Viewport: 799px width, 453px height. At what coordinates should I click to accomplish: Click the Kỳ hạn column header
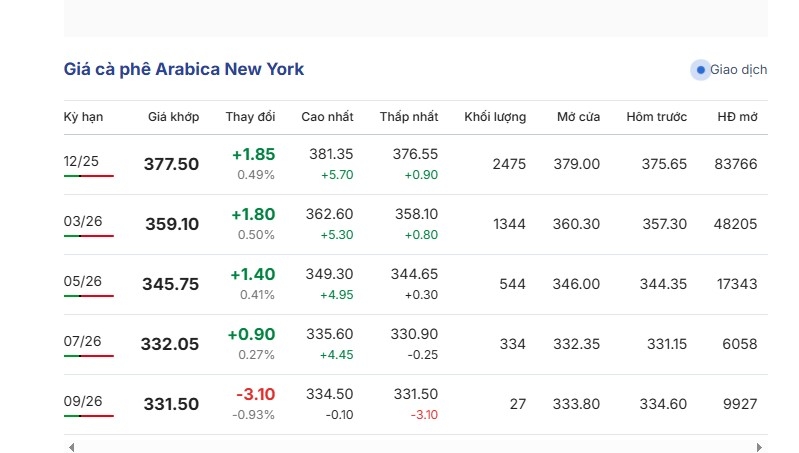point(83,117)
